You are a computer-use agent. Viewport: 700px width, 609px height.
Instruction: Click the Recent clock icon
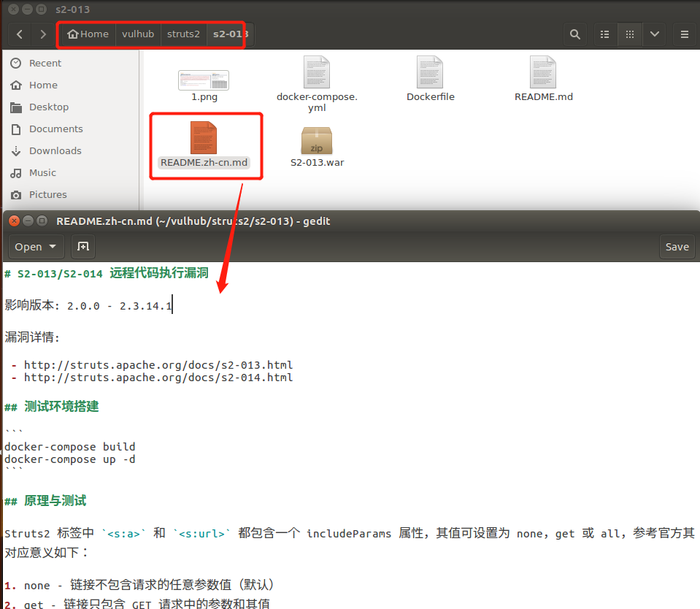tap(16, 64)
